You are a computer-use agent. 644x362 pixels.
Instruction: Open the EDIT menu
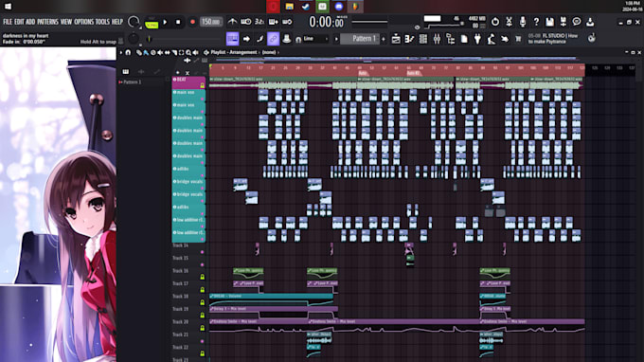tap(19, 22)
